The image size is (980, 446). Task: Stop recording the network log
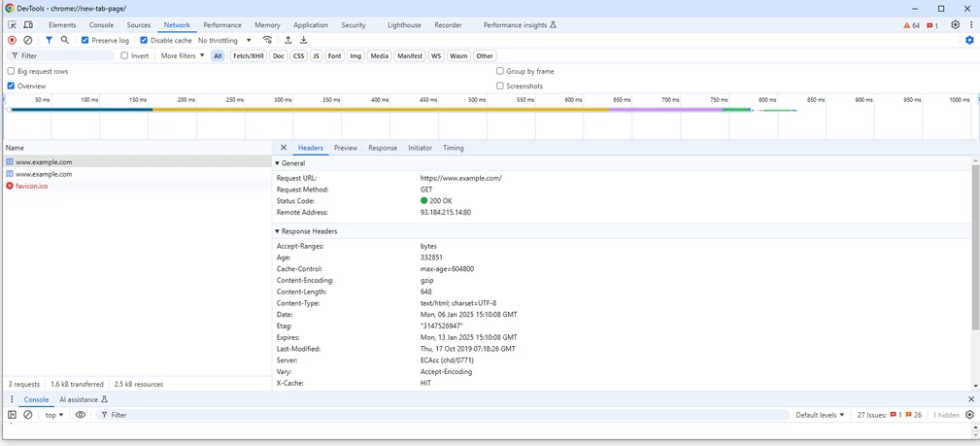point(12,40)
